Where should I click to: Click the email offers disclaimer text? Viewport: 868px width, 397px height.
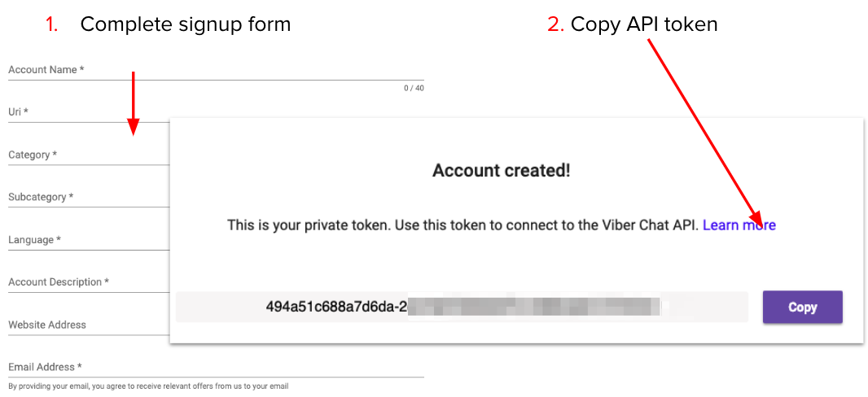click(148, 386)
